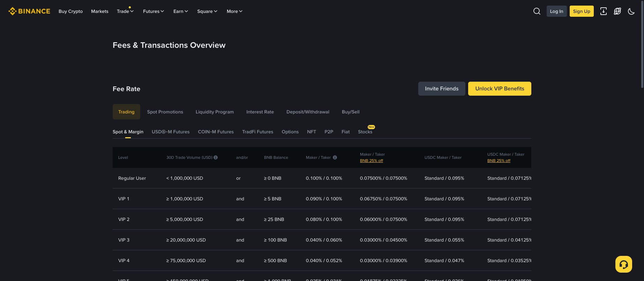
Task: Switch to Options sub-tab
Action: pyautogui.click(x=290, y=132)
